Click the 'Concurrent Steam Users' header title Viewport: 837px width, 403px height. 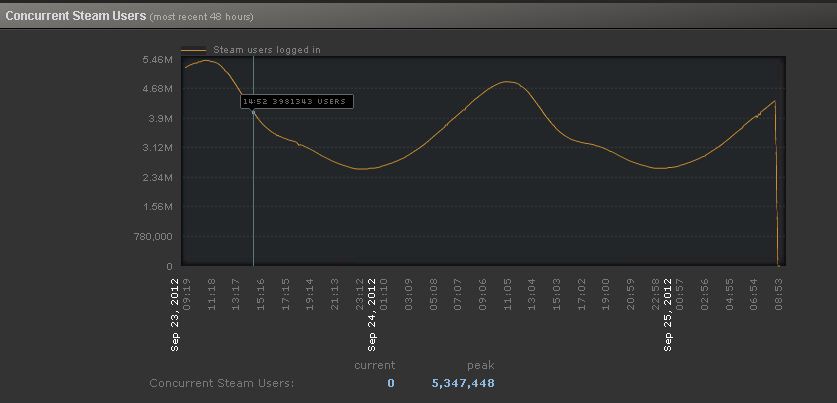pos(75,15)
